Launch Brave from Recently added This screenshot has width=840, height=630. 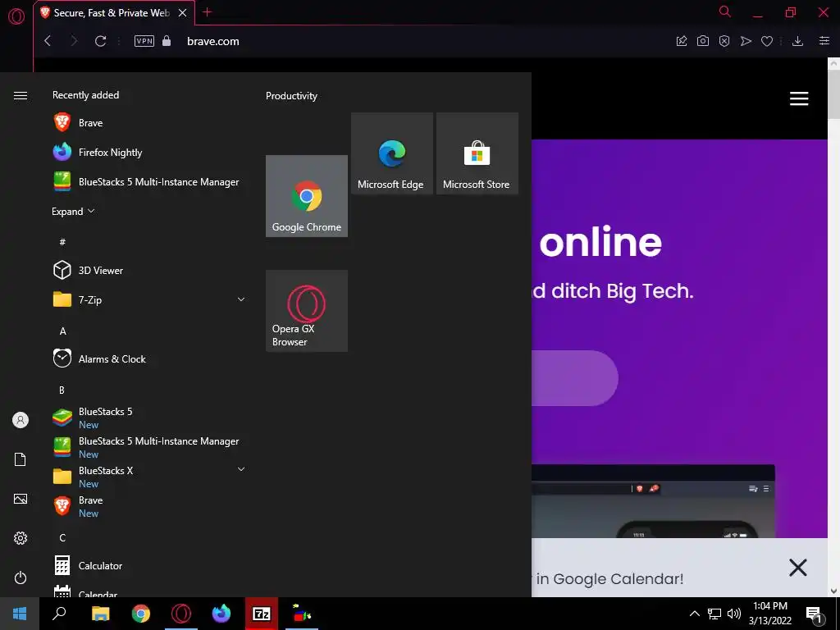[150, 123]
